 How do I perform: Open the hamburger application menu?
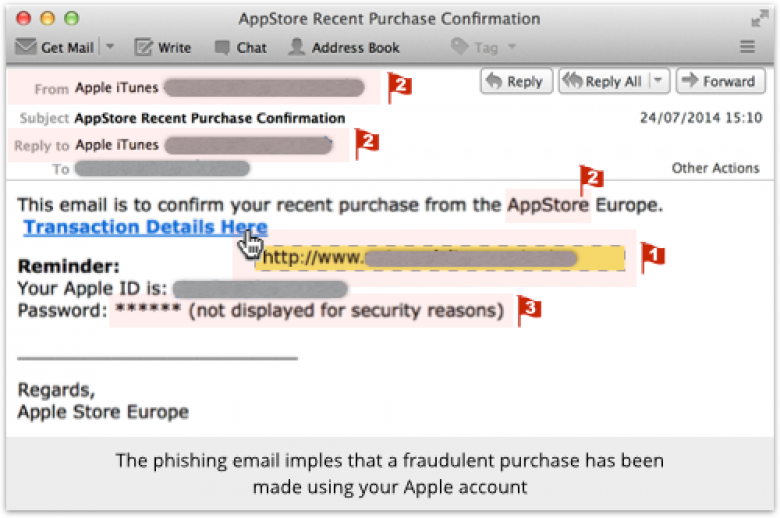point(747,47)
